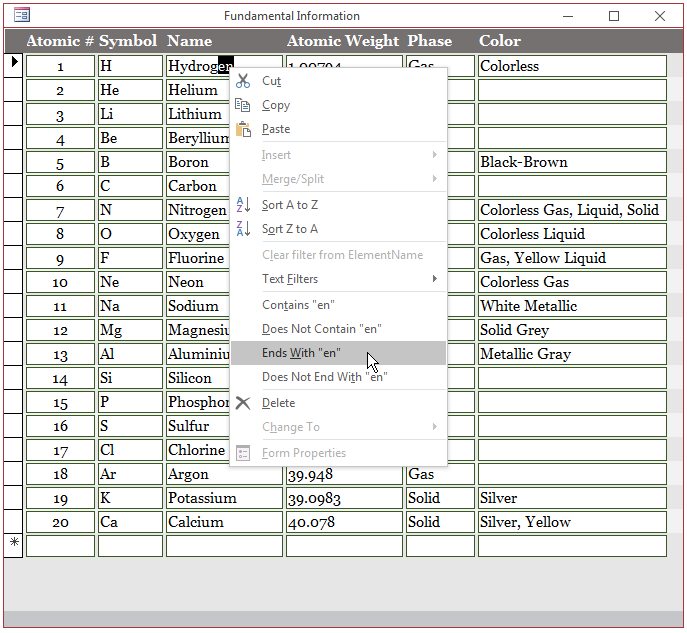Image resolution: width=687 pixels, height=633 pixels.
Task: Maximize the Fundamental Information window
Action: point(614,16)
